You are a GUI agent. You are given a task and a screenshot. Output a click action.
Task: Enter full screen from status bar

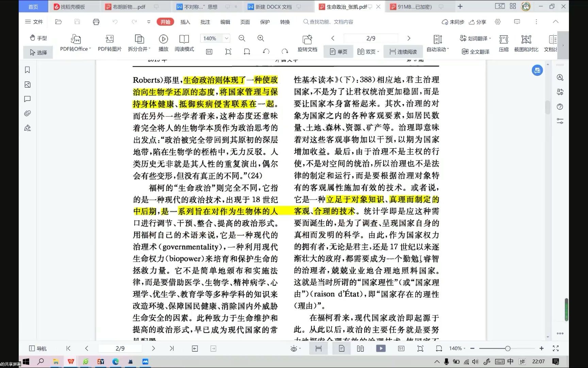556,348
